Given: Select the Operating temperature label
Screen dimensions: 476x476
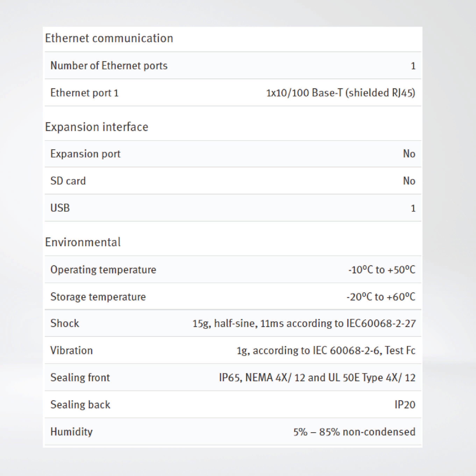Looking at the screenshot, I should [x=103, y=269].
